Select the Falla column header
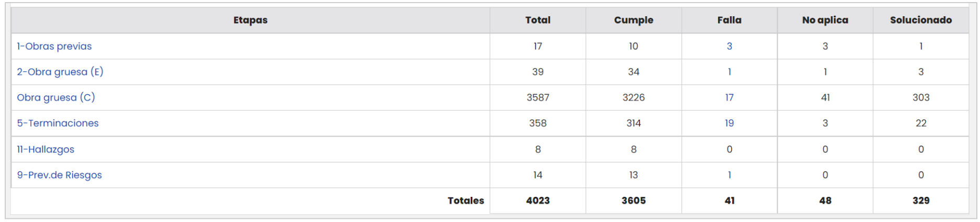 [x=729, y=20]
